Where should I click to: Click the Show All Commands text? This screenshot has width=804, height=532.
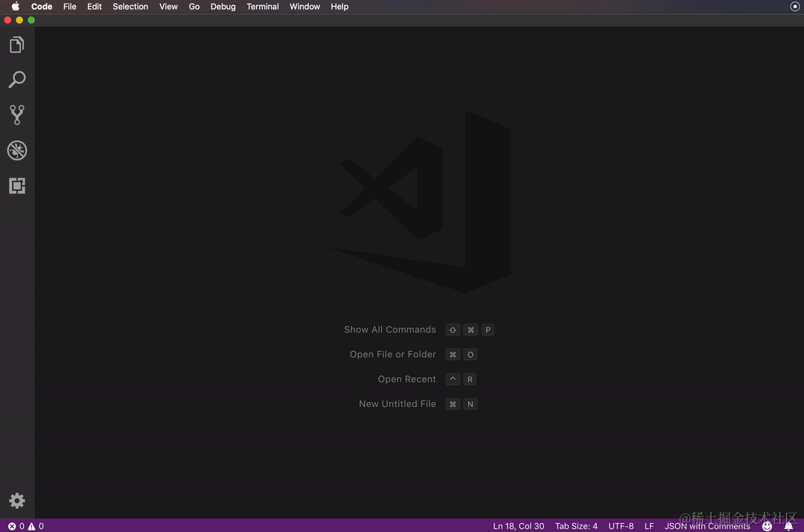pyautogui.click(x=389, y=330)
